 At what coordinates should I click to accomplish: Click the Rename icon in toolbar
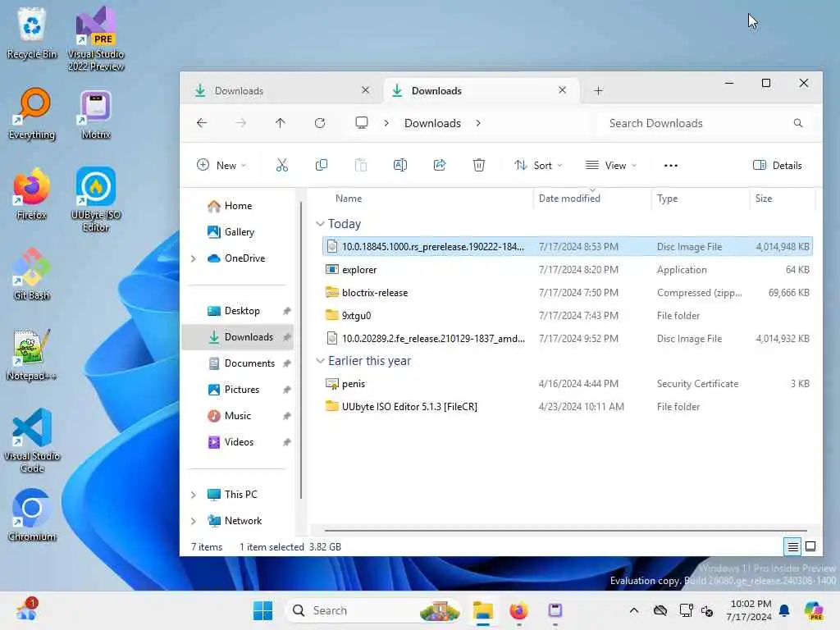(x=400, y=165)
